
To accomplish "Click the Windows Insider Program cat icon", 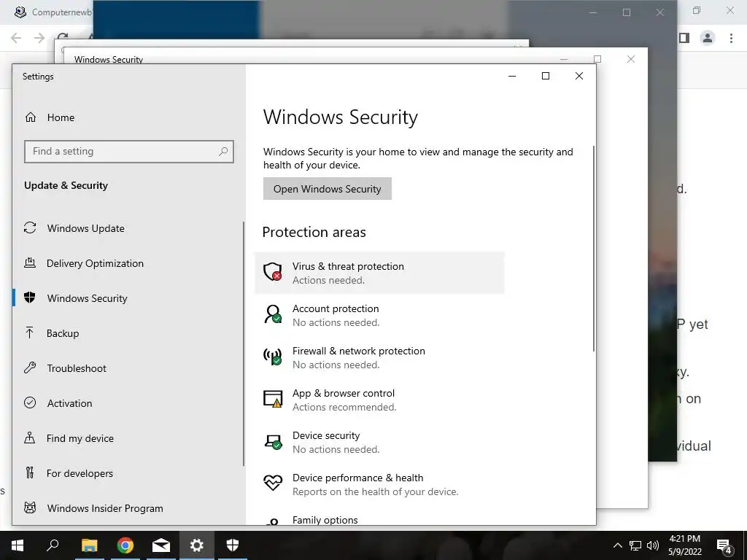I will pyautogui.click(x=30, y=508).
